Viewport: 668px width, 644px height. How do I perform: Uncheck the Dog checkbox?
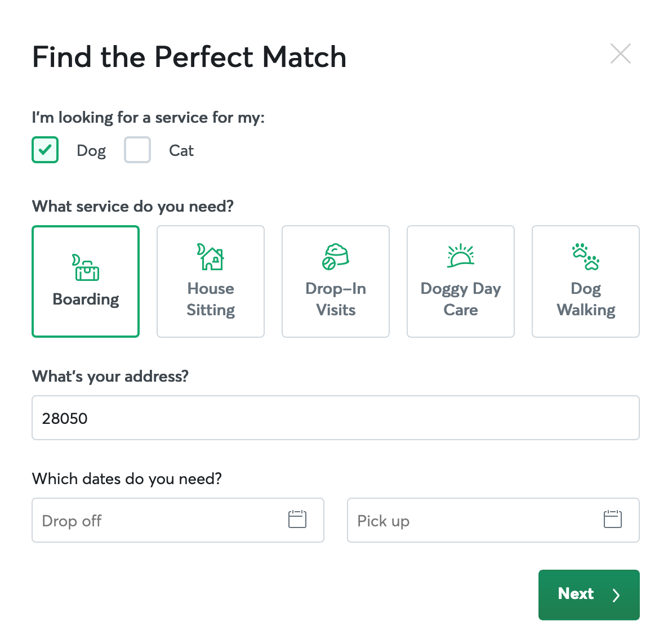(45, 150)
